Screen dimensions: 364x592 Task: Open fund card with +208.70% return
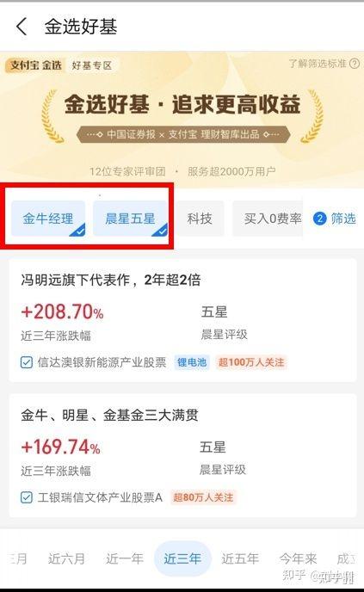coord(182,321)
